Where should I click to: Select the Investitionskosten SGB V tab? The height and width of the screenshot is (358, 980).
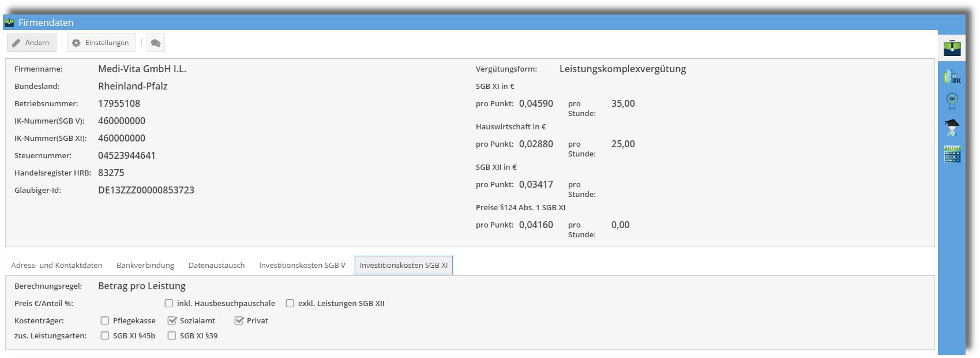pos(302,265)
